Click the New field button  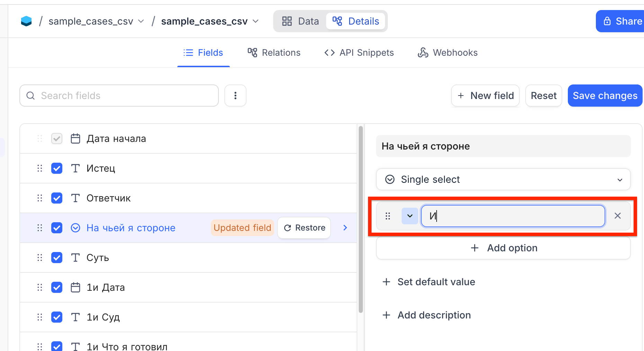pos(485,96)
